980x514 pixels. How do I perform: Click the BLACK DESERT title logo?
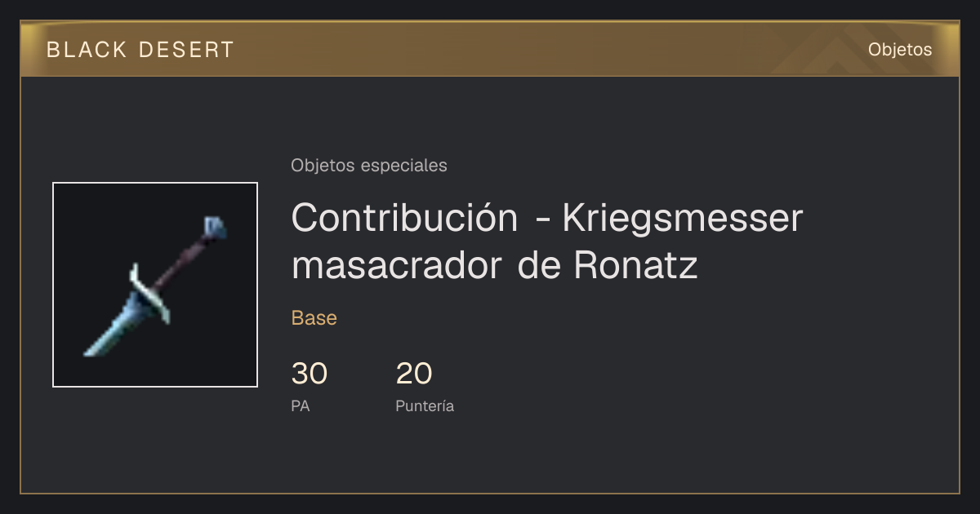[140, 50]
